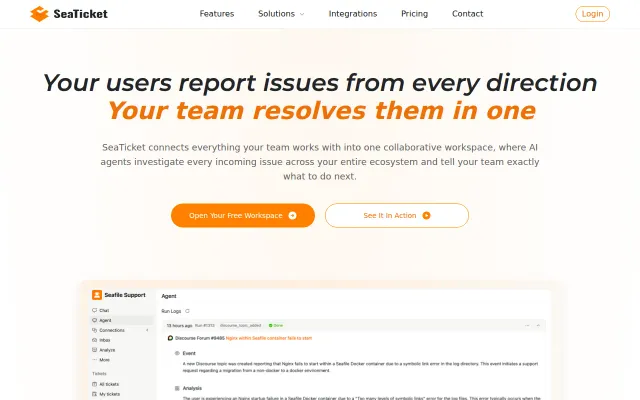Viewport: 640px width, 400px height.
Task: Collapse the run log entry chevron
Action: coord(538,325)
